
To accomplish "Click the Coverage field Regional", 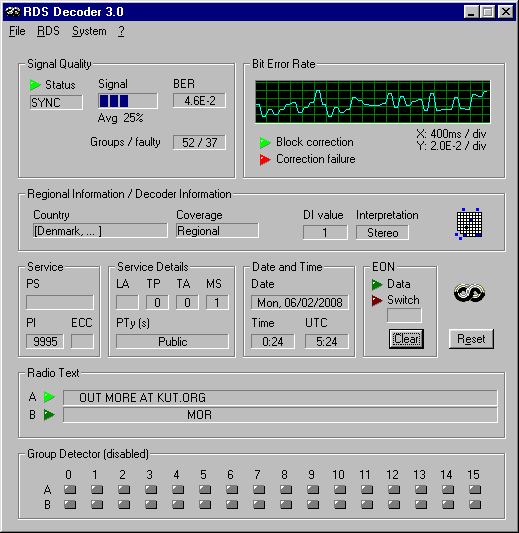I will coord(217,231).
